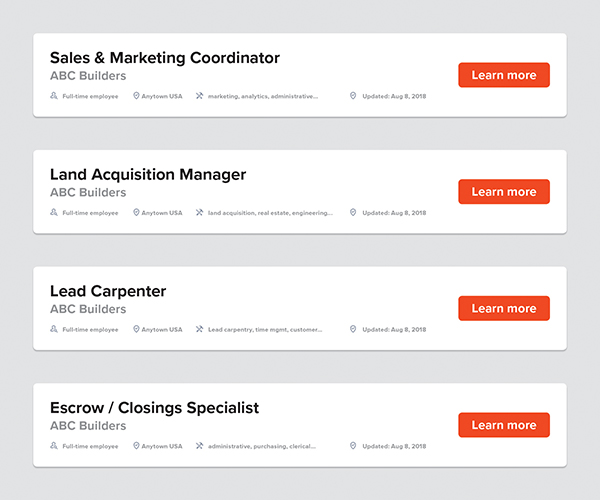600x500 pixels.
Task: Click the location pin icon in Land Acquisition card
Action: coord(136,212)
